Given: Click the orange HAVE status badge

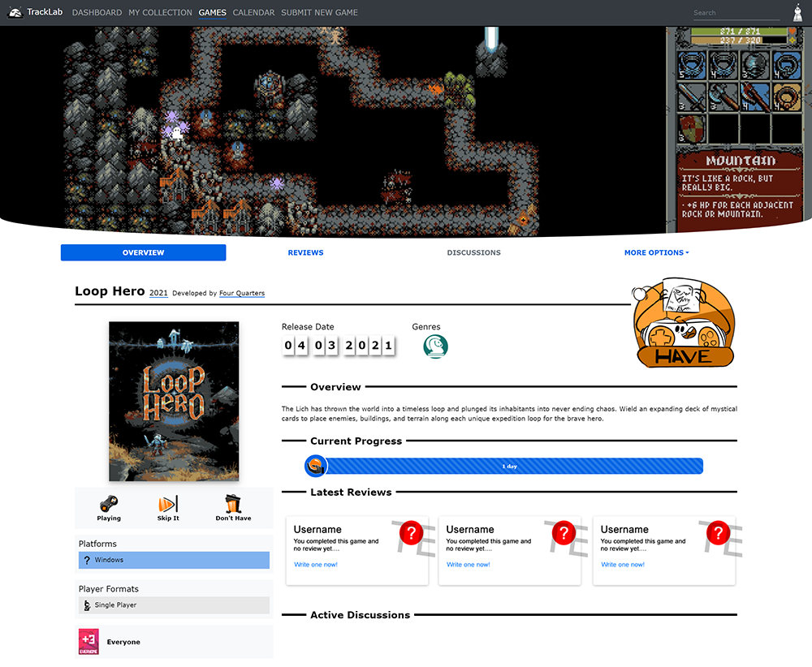Looking at the screenshot, I should (684, 325).
